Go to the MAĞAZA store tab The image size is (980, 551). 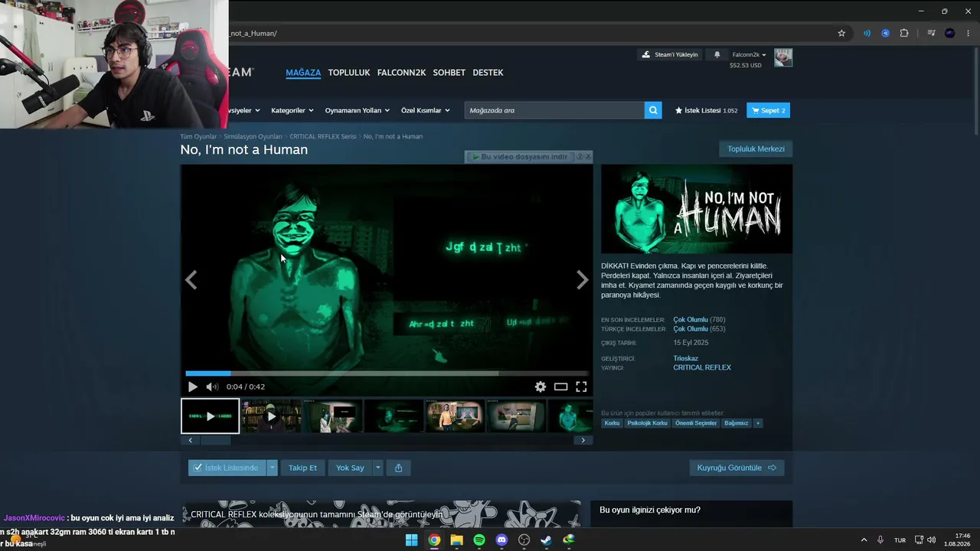303,73
